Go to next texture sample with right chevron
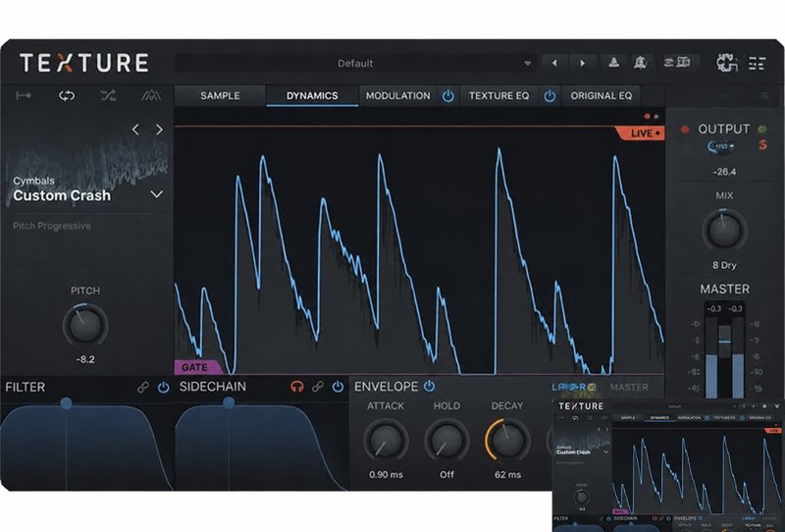Screen dimensions: 785x532 [159, 130]
